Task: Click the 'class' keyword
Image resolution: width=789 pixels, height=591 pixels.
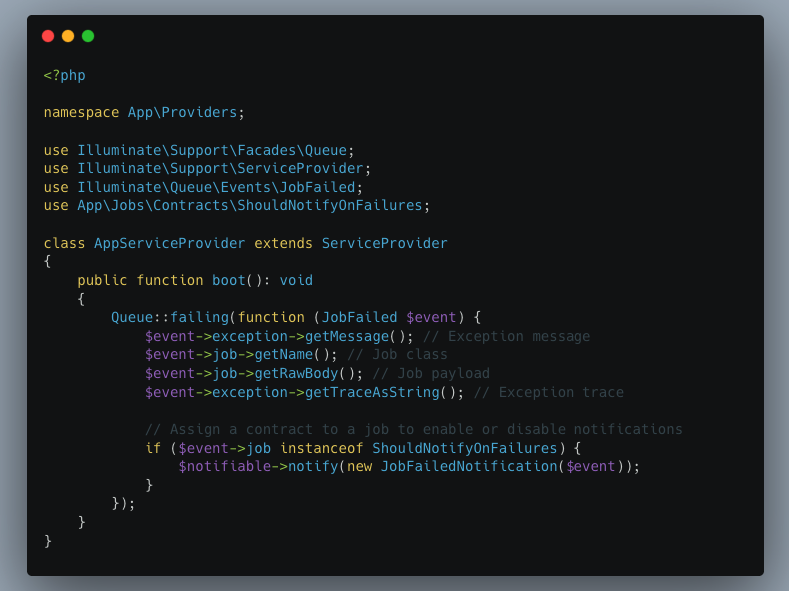Action: tap(64, 243)
